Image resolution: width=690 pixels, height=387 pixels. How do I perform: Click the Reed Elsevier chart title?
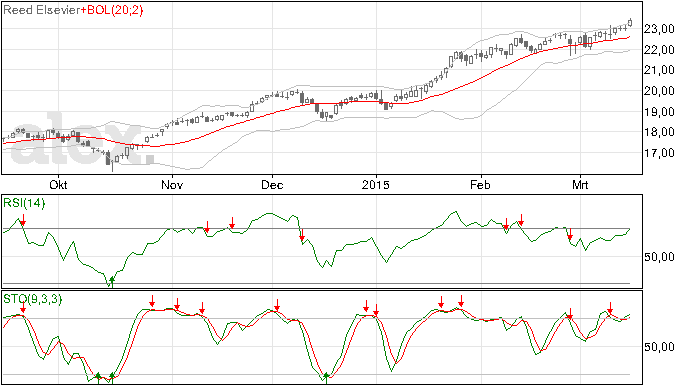click(x=42, y=10)
